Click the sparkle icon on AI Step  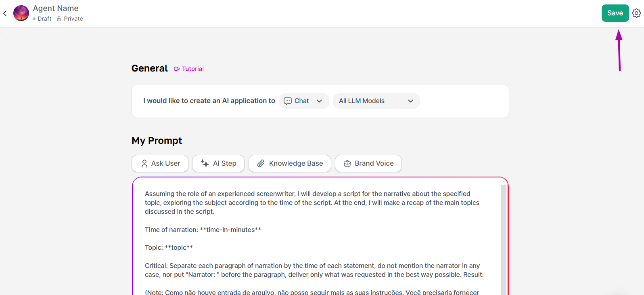[205, 164]
